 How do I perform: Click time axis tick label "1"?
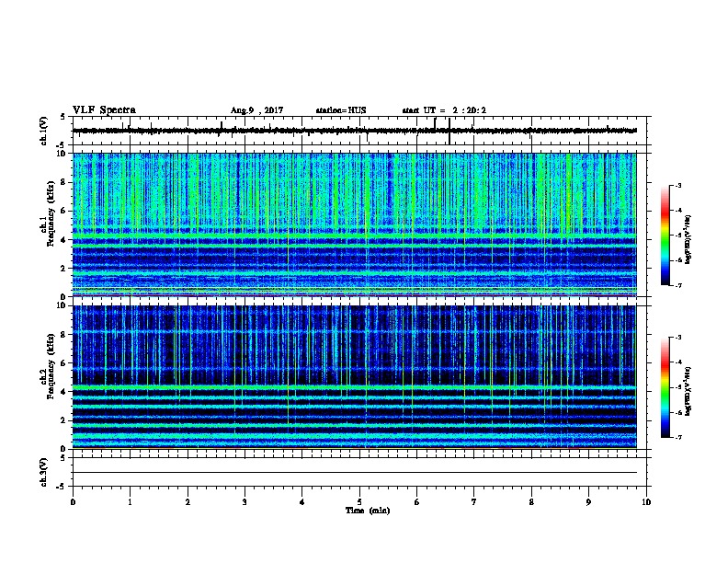pyautogui.click(x=130, y=502)
